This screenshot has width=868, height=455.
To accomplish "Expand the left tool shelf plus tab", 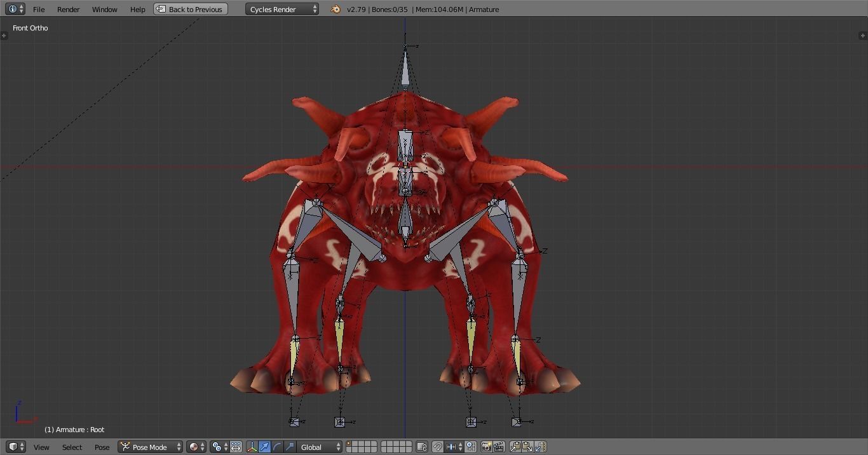I will coord(4,35).
